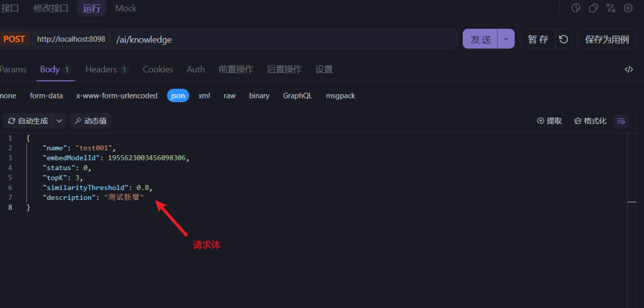
Task: Select the raw body type
Action: click(x=230, y=96)
